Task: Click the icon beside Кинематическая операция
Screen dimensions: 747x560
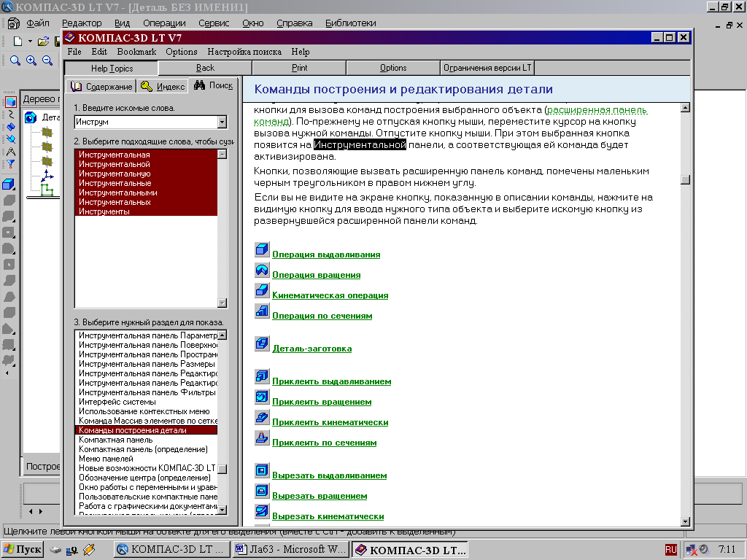Action: (262, 290)
